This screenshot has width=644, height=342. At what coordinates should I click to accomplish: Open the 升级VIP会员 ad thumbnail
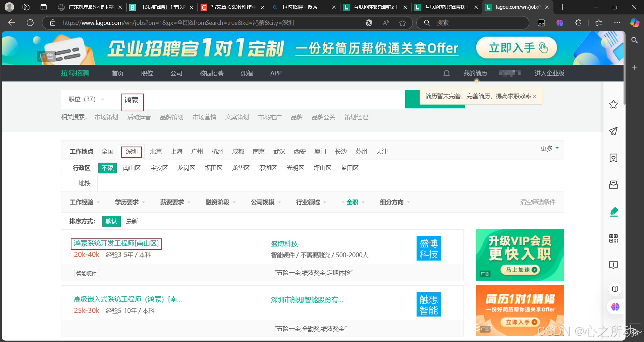[x=520, y=255]
